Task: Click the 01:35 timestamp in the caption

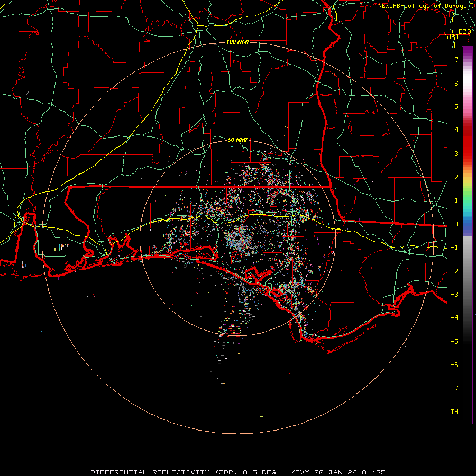Action: coord(374,472)
